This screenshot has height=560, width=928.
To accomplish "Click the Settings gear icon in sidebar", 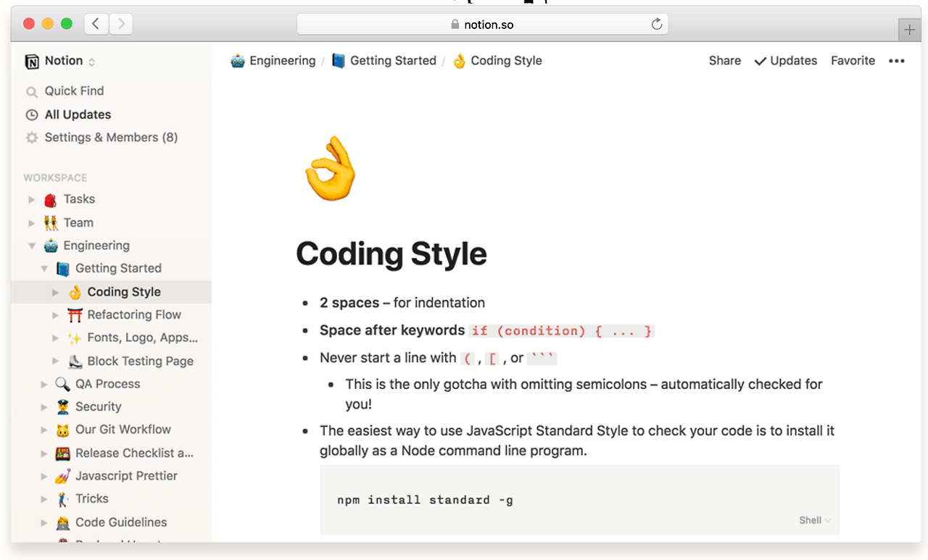I will [x=32, y=138].
